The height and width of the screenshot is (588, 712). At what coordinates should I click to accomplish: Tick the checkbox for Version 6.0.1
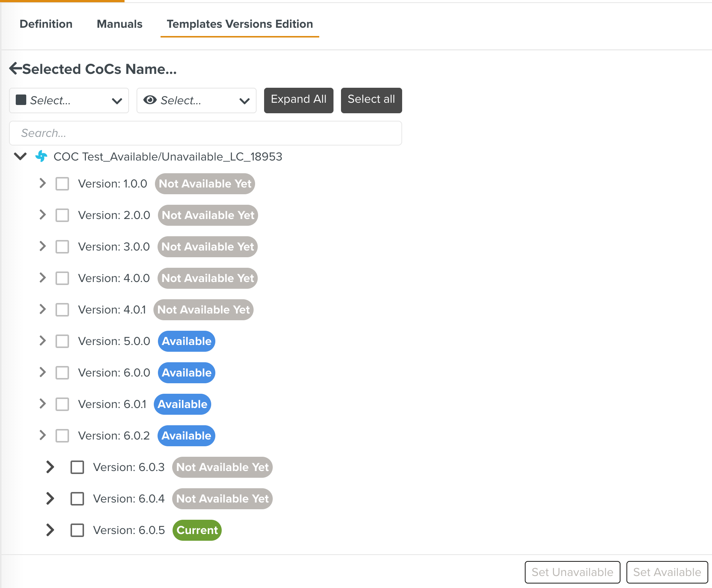click(x=62, y=404)
